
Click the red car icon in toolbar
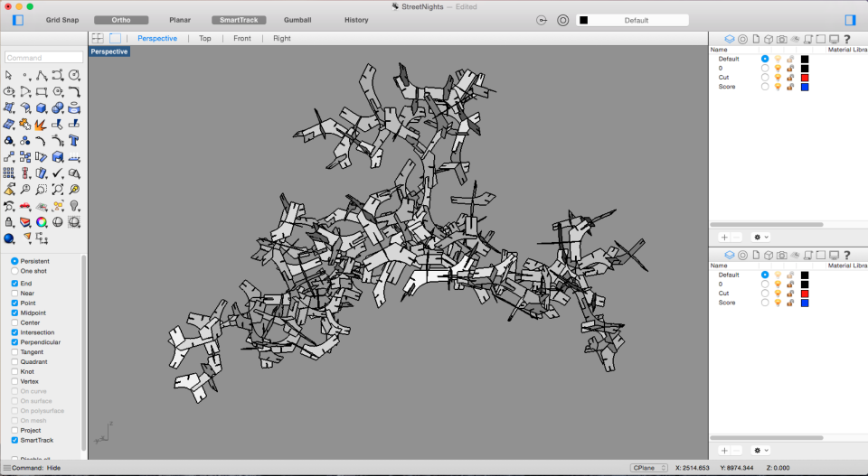tap(25, 206)
